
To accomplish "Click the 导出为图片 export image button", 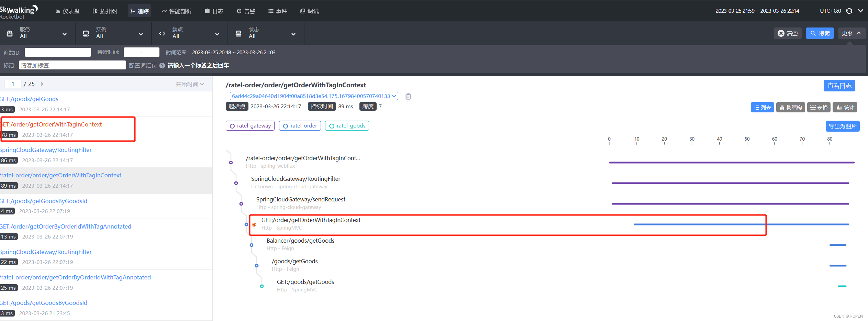I will (842, 126).
